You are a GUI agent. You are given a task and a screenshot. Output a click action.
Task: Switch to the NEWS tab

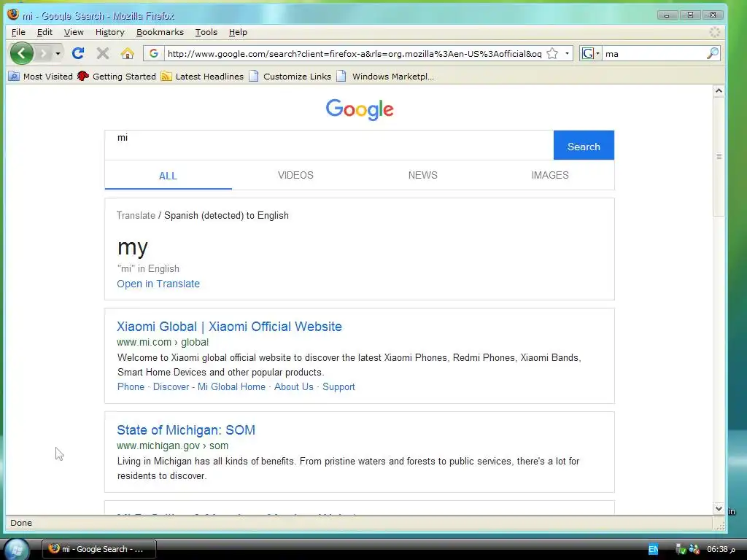[x=422, y=175]
